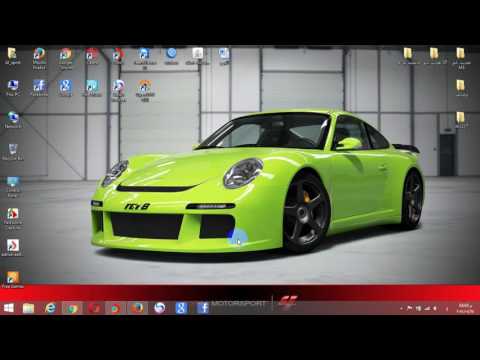The width and height of the screenshot is (480, 360).
Task: Click the blue swirl sphere taskbar icon
Action: [159, 308]
